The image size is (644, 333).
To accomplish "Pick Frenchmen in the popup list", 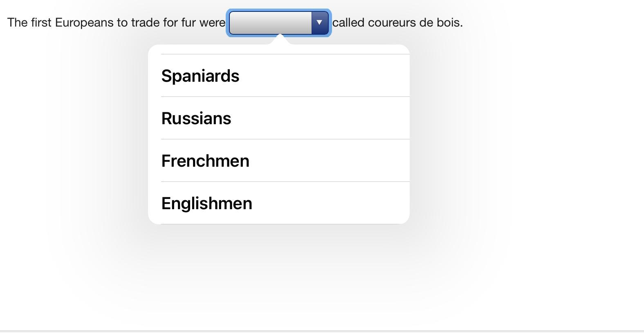I will 205,161.
